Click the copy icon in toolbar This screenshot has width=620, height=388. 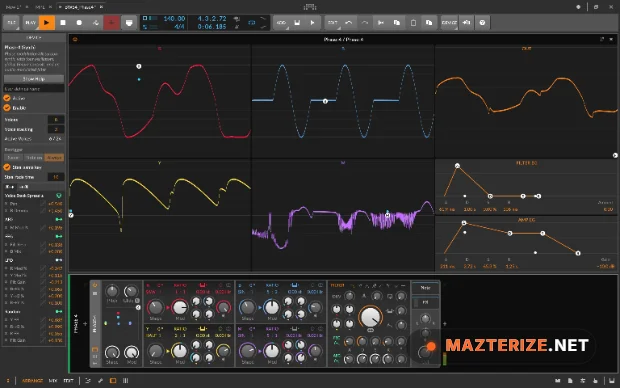397,23
